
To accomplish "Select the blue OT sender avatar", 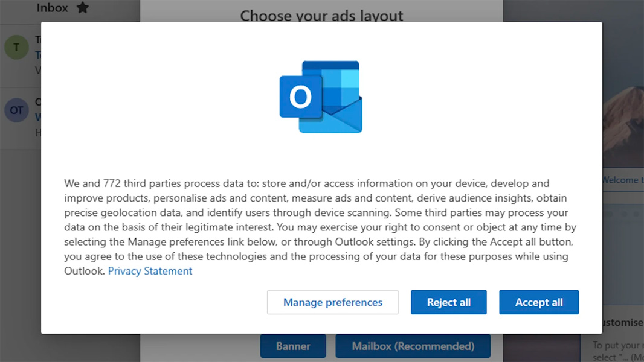I will pos(16,110).
